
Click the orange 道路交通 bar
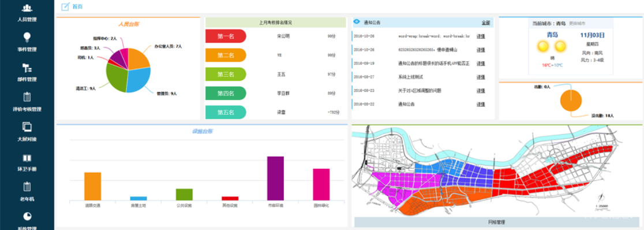coord(92,187)
